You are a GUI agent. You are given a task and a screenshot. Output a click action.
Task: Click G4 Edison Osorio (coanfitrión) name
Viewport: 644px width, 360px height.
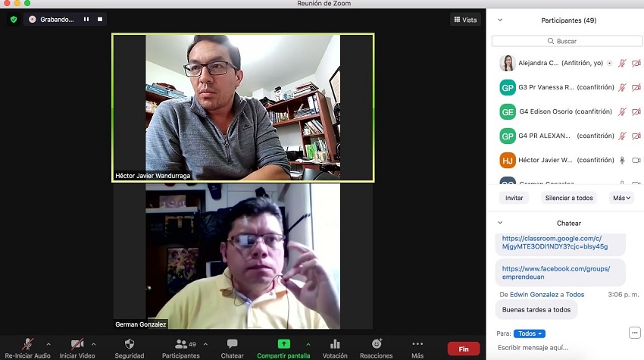pyautogui.click(x=565, y=111)
